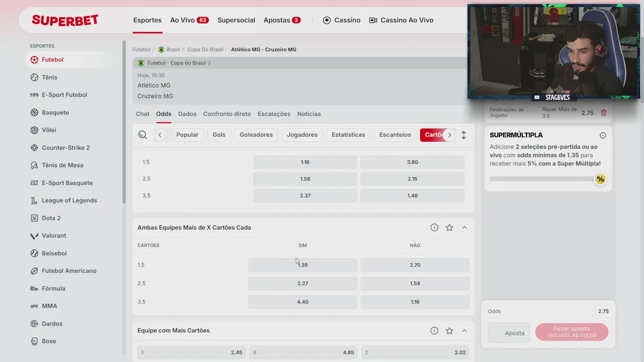Move market categories left with arrow
This screenshot has width=644, height=362.
(x=160, y=135)
